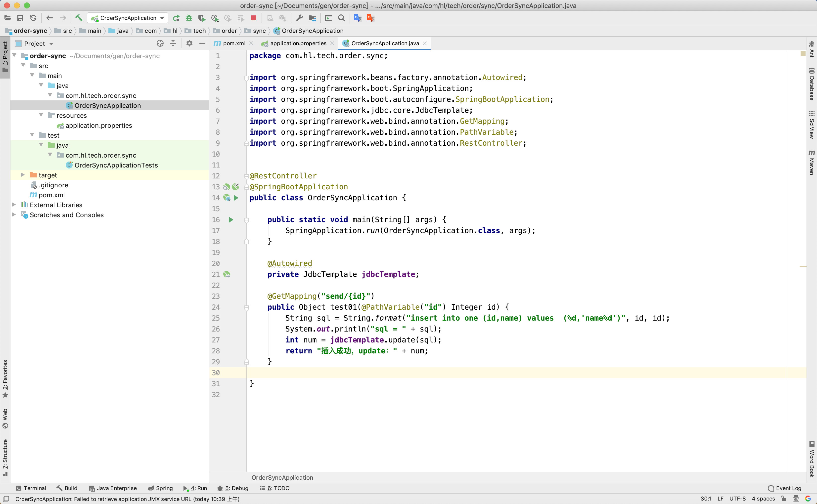Toggle the Maven tool window side tab
The height and width of the screenshot is (504, 817).
(812, 163)
